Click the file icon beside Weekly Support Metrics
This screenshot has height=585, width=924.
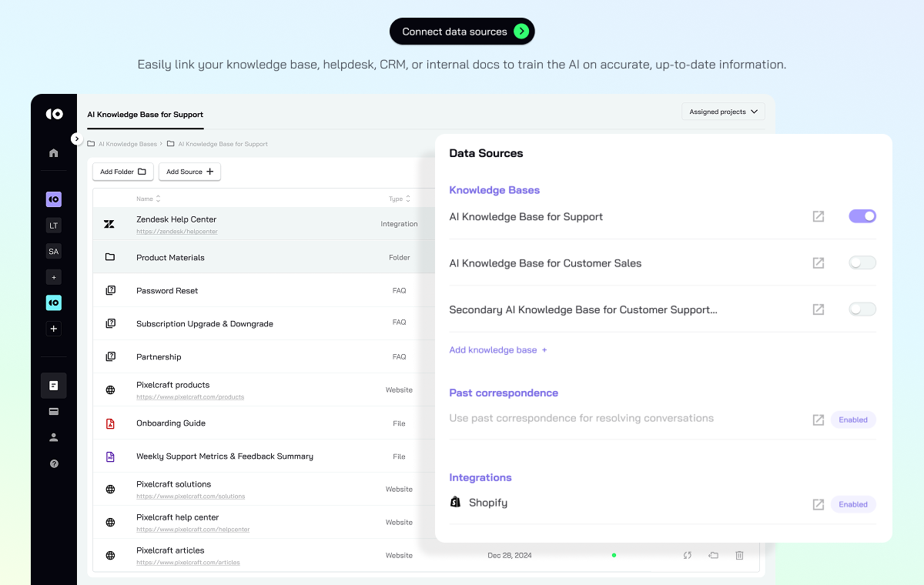(x=110, y=456)
